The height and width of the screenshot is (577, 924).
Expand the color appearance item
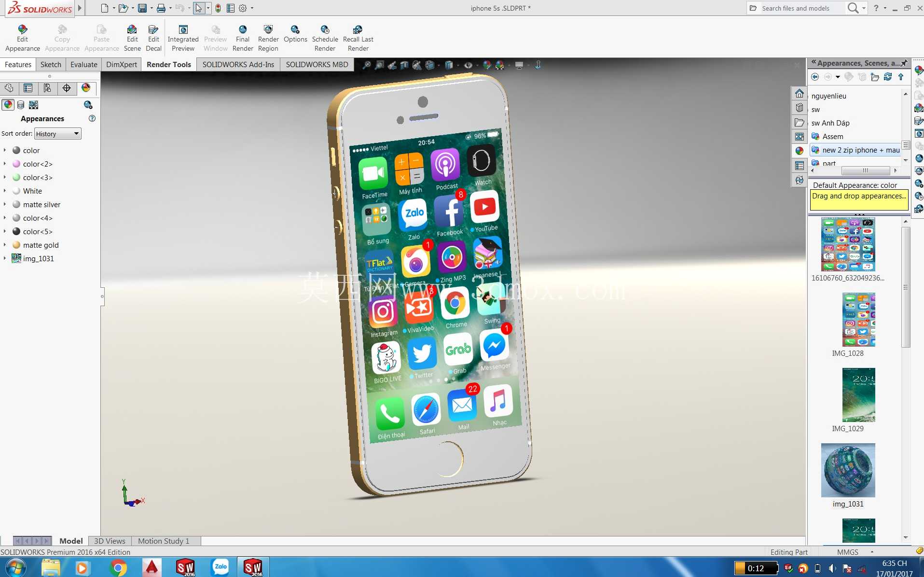click(5, 150)
